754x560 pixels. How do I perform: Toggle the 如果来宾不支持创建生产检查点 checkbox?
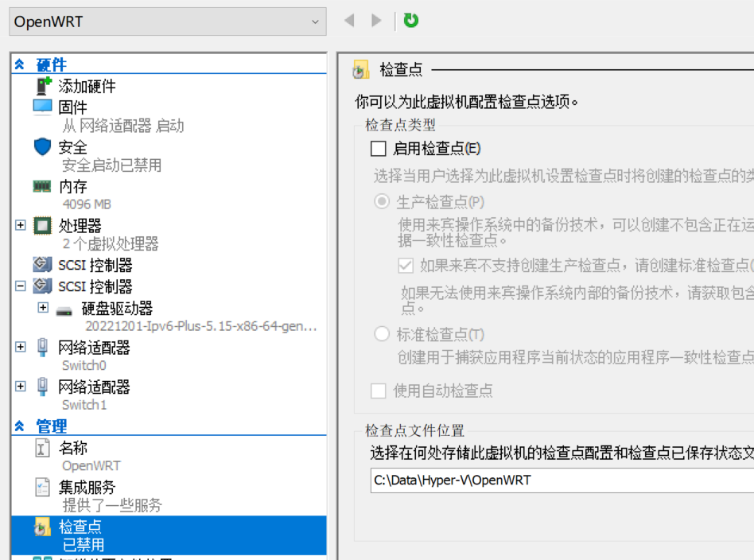(406, 265)
